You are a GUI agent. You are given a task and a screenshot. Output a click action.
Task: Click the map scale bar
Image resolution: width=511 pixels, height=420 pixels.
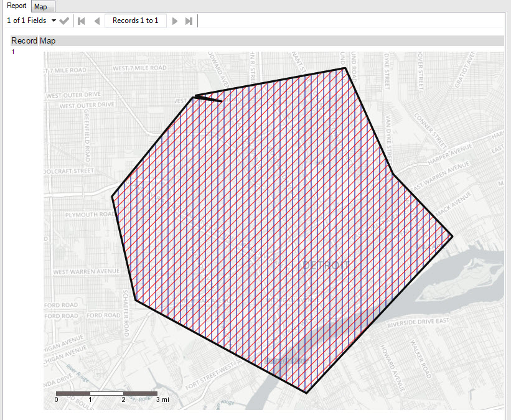click(x=106, y=393)
